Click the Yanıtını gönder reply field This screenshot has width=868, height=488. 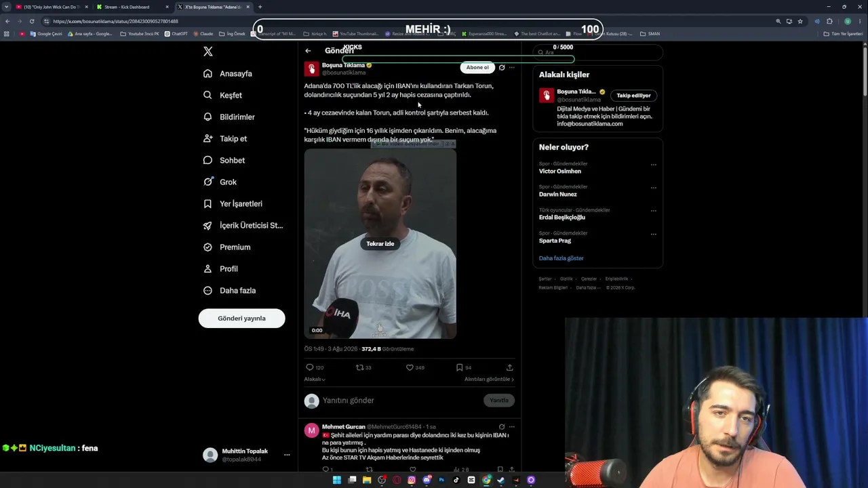point(400,401)
